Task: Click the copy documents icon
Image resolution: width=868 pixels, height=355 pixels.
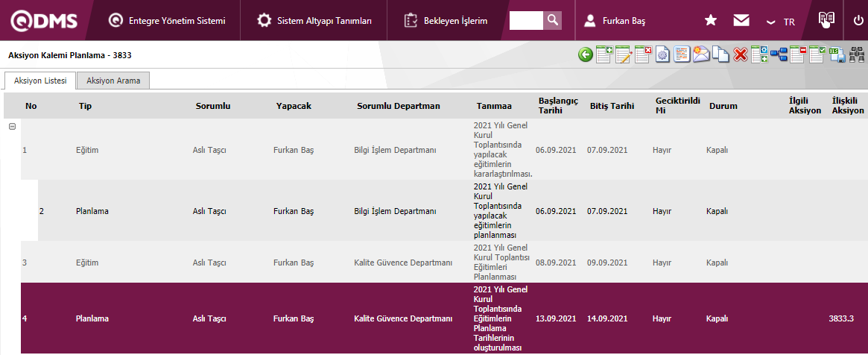Action: click(720, 54)
